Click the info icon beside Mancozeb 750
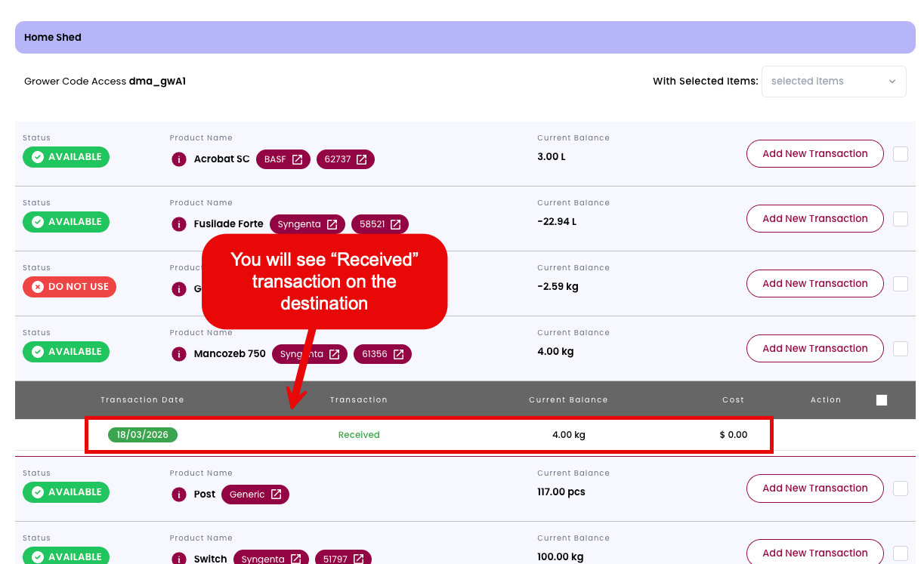 coord(179,354)
